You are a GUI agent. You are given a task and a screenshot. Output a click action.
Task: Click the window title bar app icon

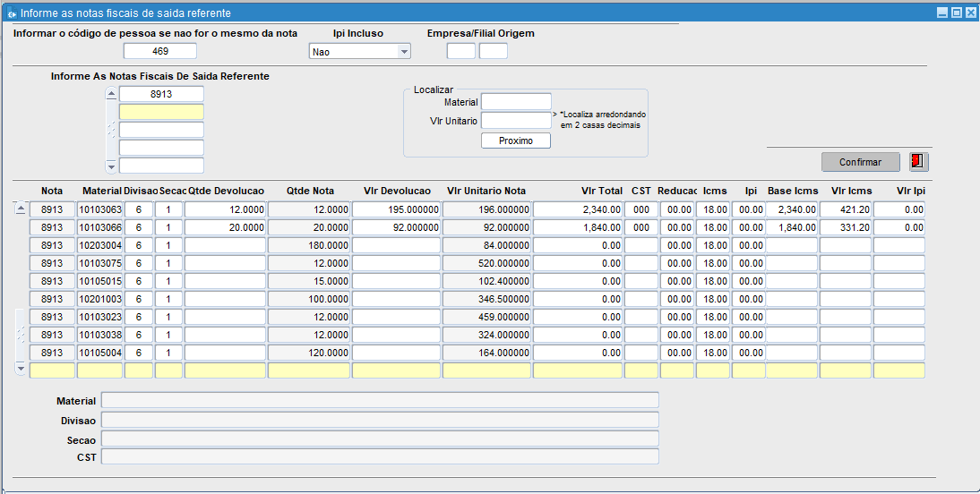click(12, 13)
